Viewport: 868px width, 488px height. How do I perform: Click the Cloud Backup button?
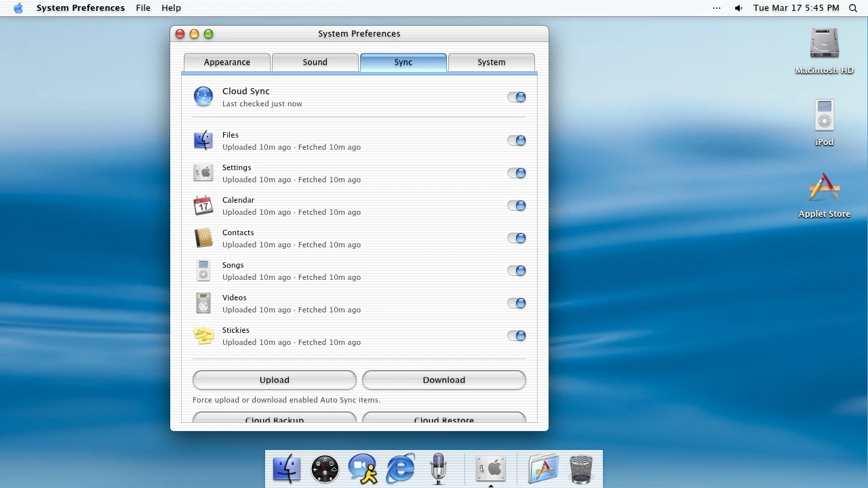click(x=275, y=418)
